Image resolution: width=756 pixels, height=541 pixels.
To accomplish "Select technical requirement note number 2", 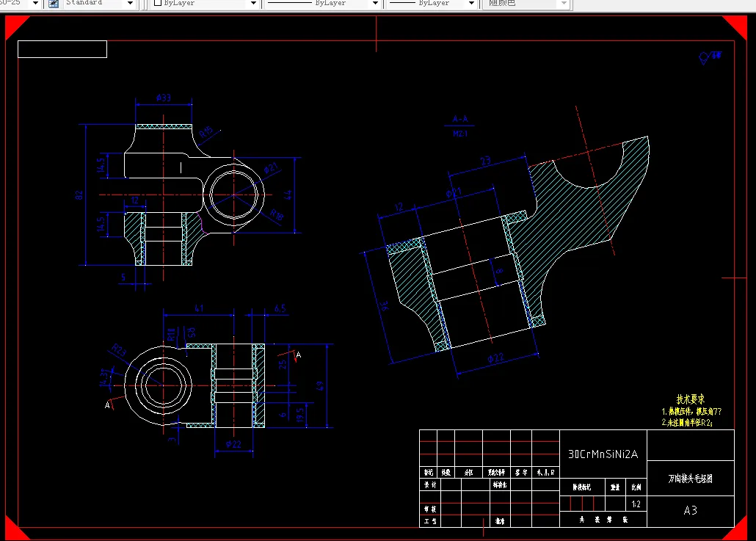I will (x=687, y=423).
